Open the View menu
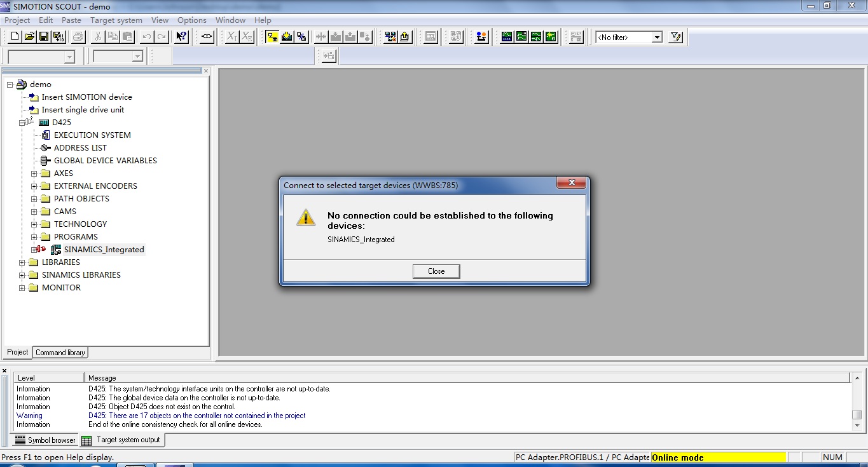Viewport: 868px width, 467px height. point(160,20)
